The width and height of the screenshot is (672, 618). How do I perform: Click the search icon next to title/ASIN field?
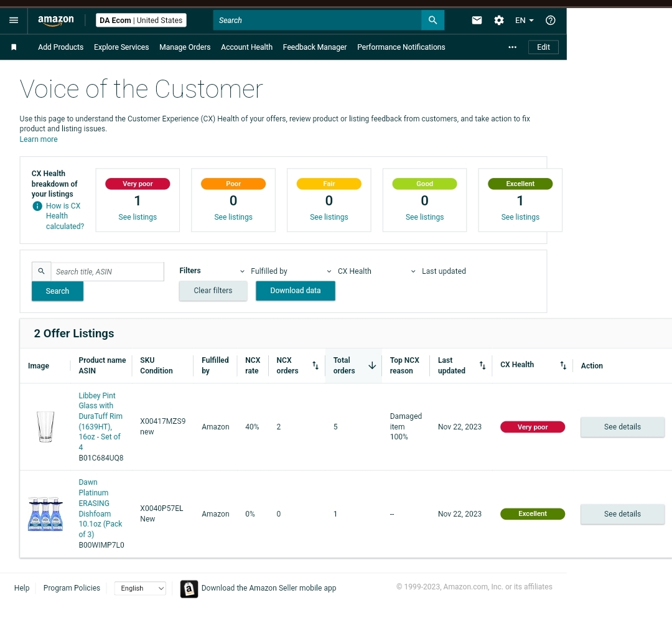point(42,271)
